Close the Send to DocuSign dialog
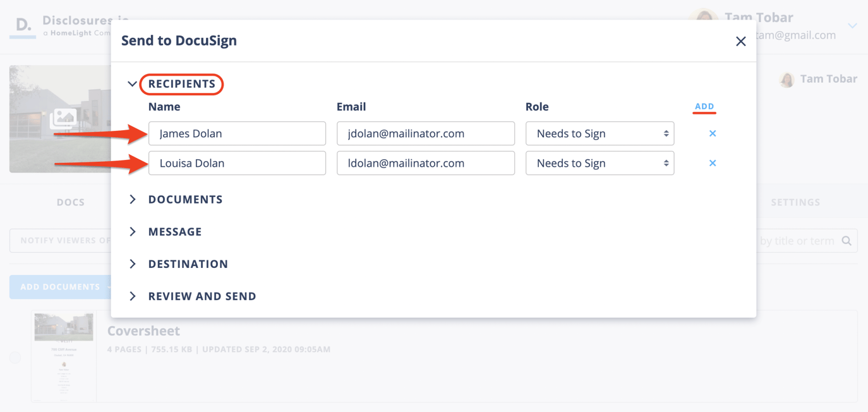This screenshot has height=412, width=868. coord(740,41)
